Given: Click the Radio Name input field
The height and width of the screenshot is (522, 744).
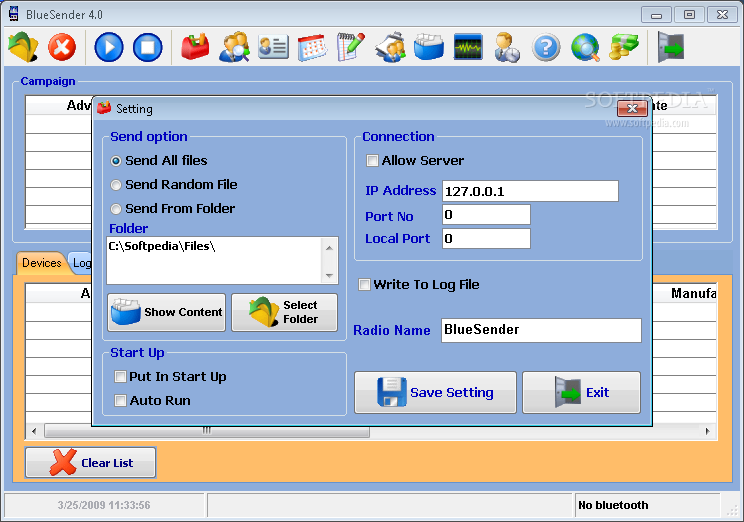Looking at the screenshot, I should pyautogui.click(x=541, y=330).
